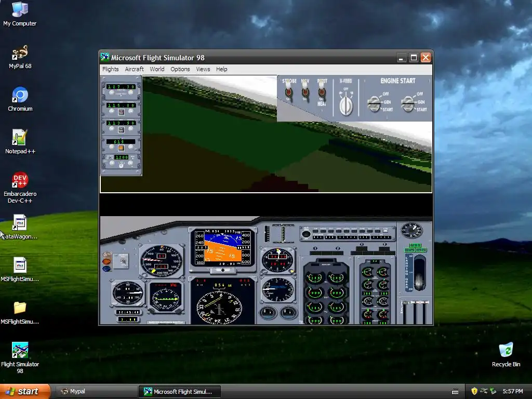Click the flaps position dial
Screen dimensions: 532x399
411,230
